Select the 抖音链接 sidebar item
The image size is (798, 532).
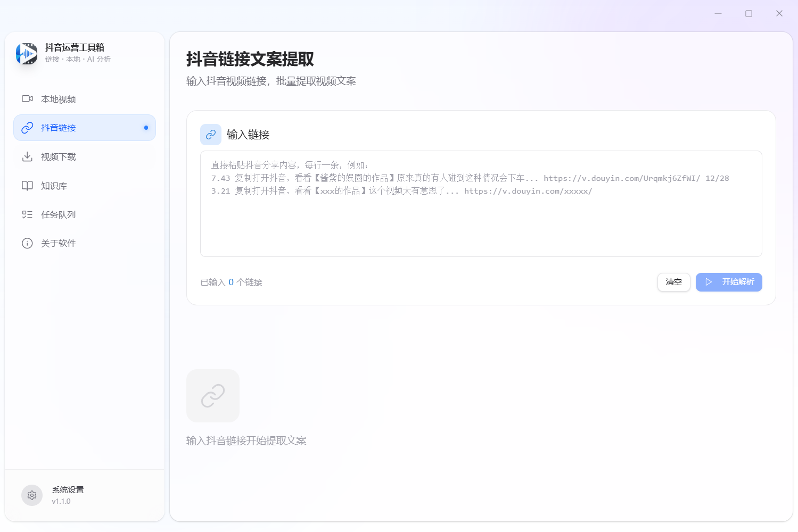point(59,128)
